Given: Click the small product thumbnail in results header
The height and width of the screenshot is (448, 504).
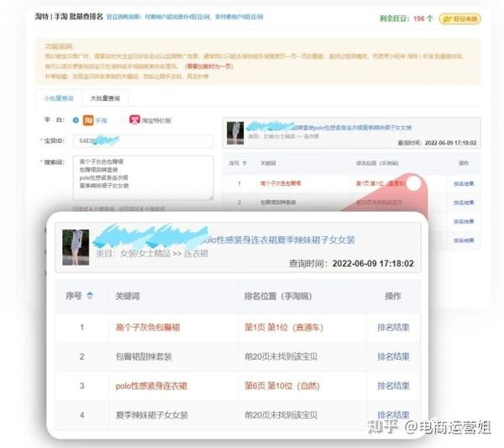Looking at the screenshot, I should point(235,133).
